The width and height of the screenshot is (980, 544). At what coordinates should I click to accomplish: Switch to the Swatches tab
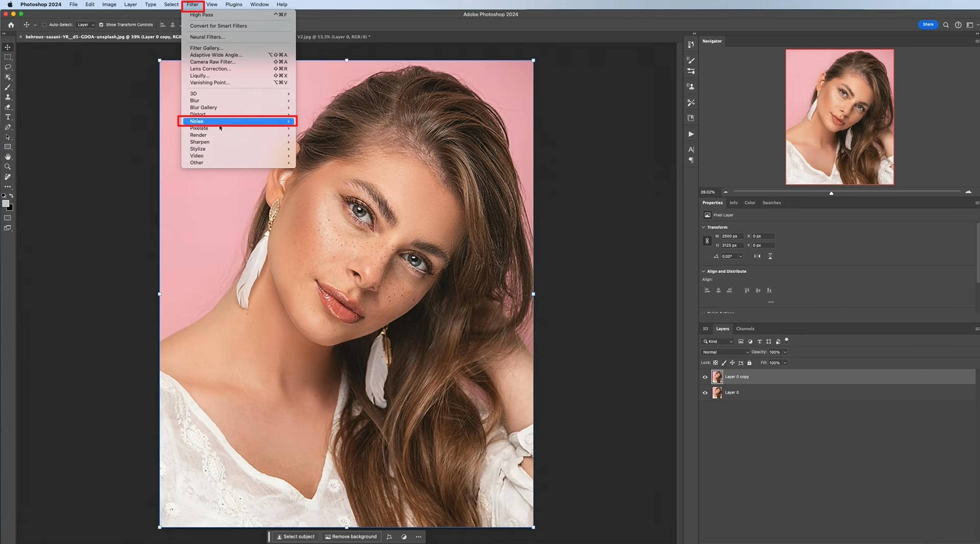tap(771, 203)
